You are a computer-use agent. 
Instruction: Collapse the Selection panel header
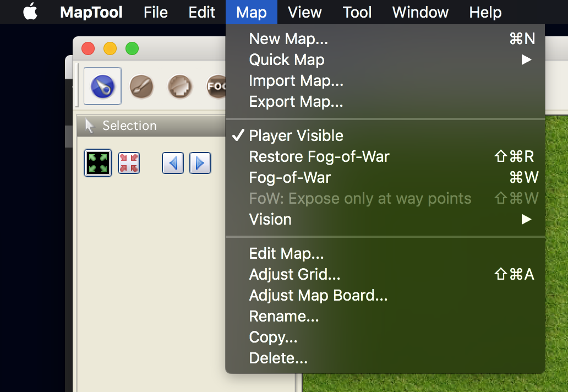click(129, 126)
